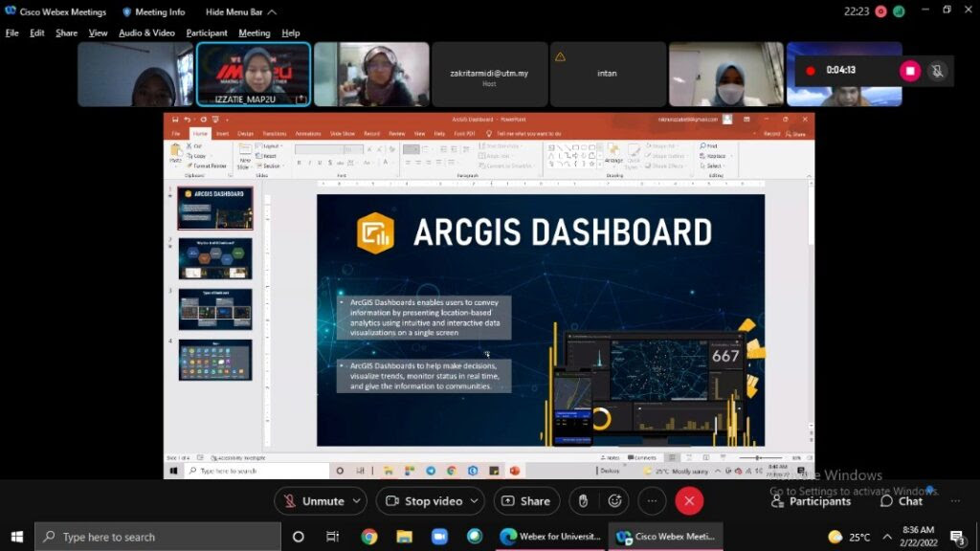Screen dimensions: 980x551
Task: Click the ARCGIS DASHBOARD slide title
Action: [x=563, y=232]
